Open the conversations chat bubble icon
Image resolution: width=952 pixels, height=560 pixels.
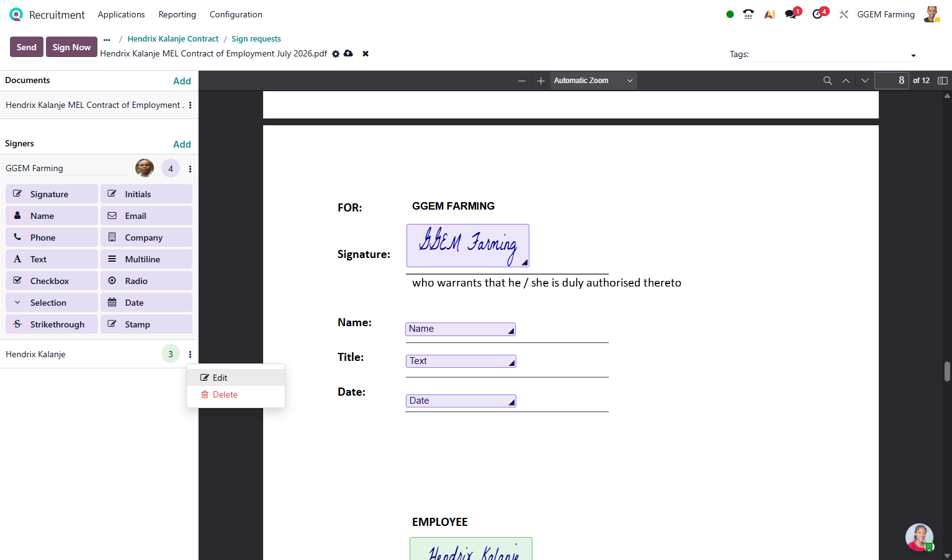tap(791, 14)
